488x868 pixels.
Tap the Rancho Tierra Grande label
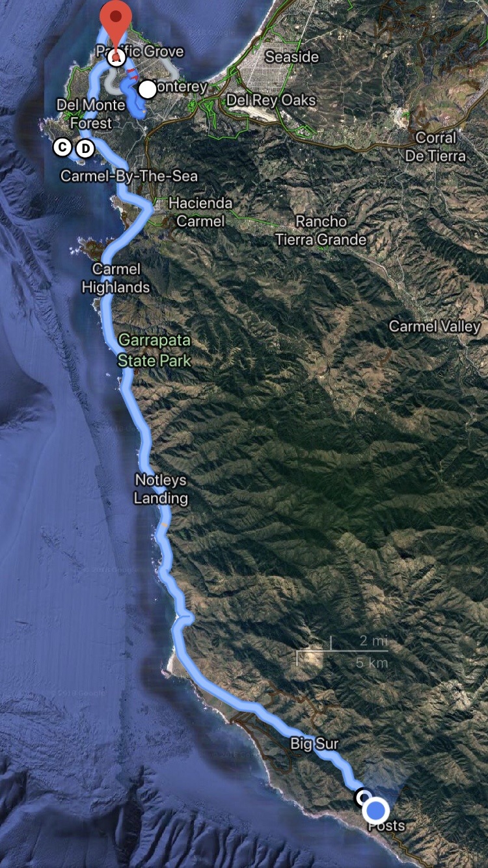click(321, 230)
